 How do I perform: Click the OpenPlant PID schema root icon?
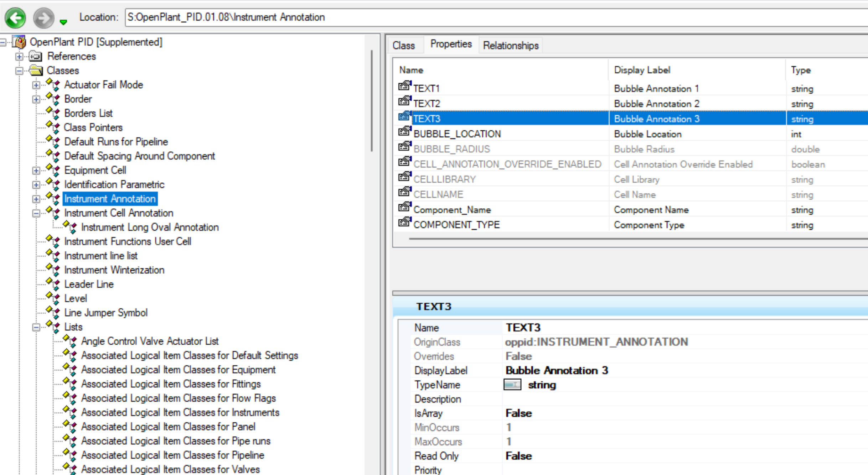point(19,42)
